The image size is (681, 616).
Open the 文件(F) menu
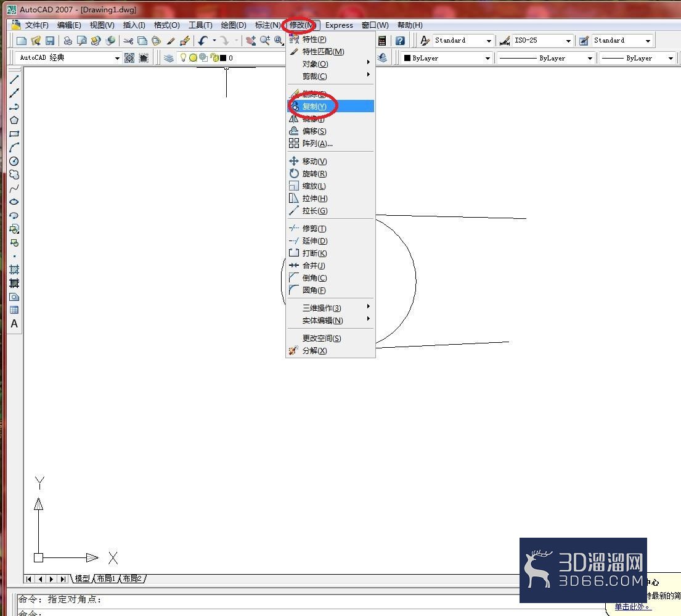[x=36, y=25]
